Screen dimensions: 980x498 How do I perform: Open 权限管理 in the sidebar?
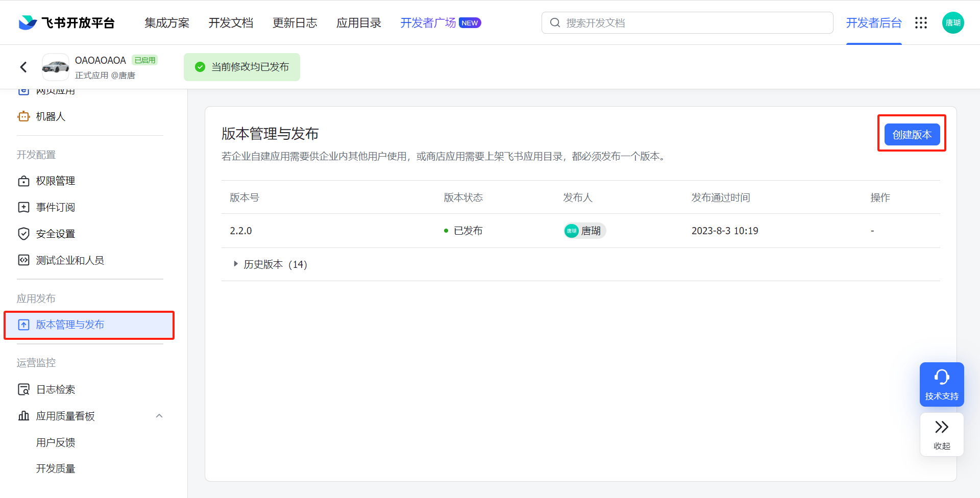(x=55, y=181)
